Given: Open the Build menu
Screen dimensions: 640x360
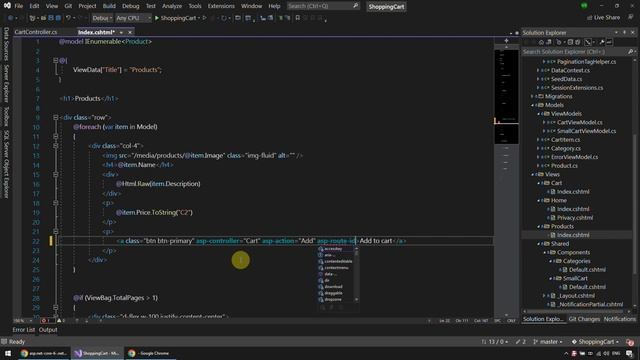Looking at the screenshot, I should pyautogui.click(x=109, y=6).
